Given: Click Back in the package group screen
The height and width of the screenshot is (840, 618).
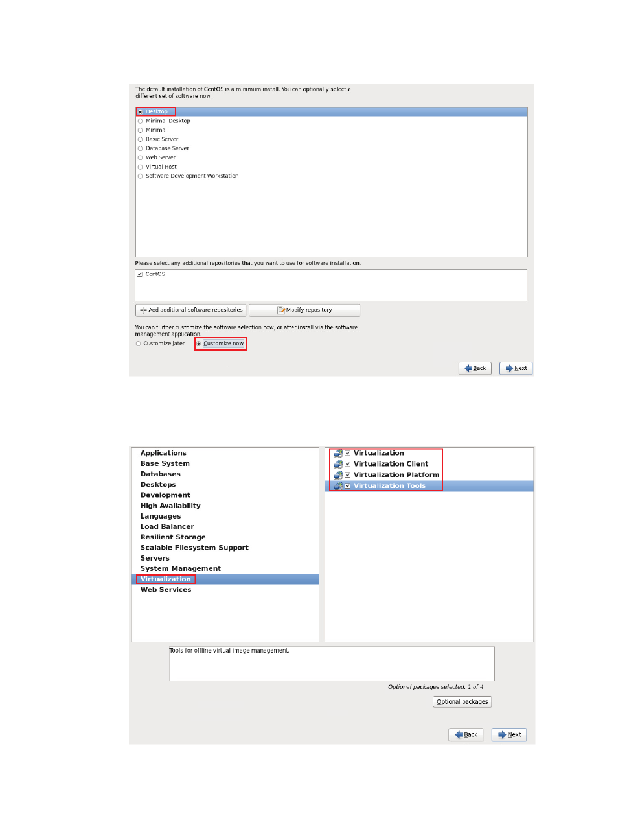Looking at the screenshot, I should (x=466, y=735).
